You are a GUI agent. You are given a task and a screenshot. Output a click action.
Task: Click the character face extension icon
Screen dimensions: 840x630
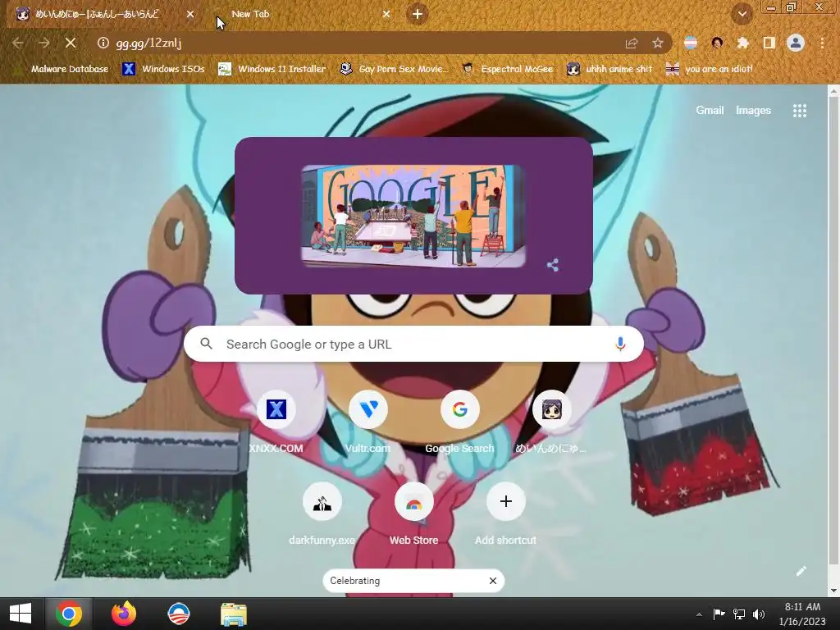[717, 43]
